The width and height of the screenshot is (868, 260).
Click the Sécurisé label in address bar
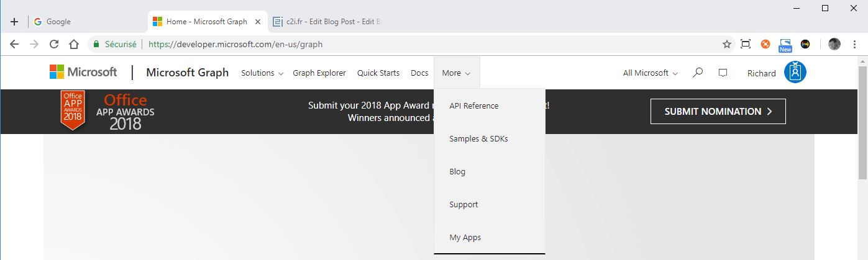[120, 44]
